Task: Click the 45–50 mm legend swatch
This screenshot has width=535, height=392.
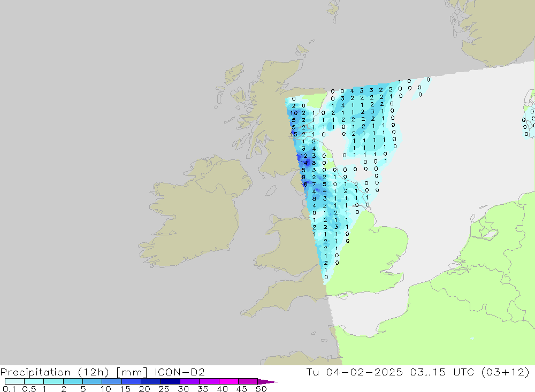Action: click(x=248, y=381)
